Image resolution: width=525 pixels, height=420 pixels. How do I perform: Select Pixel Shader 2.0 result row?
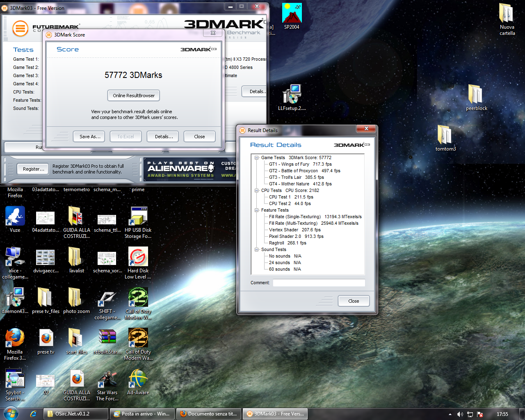point(296,236)
